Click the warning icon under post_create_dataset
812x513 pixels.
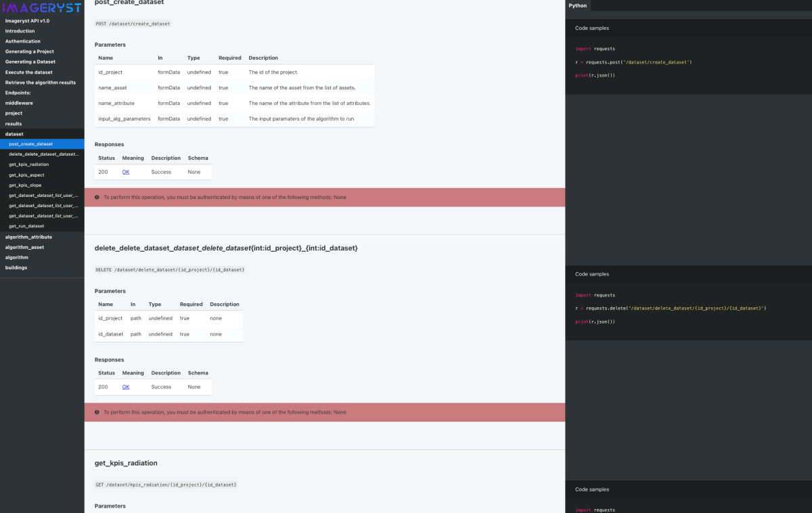pyautogui.click(x=97, y=197)
